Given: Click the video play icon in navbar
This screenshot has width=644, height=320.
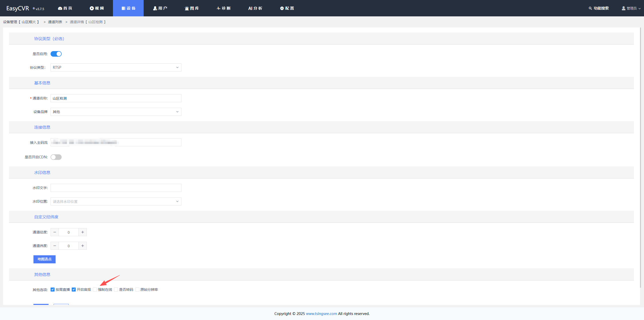Looking at the screenshot, I should pyautogui.click(x=92, y=8).
